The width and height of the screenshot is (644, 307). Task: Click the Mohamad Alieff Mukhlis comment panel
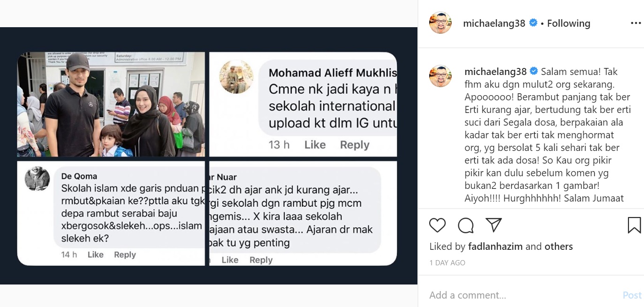coord(303,104)
